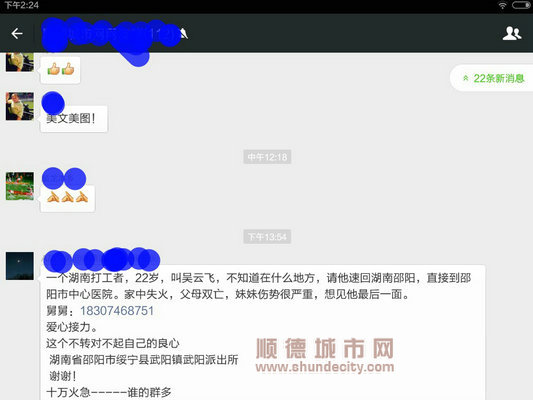
Task: Tap the long 吴云飞 message bubble
Action: point(263,333)
